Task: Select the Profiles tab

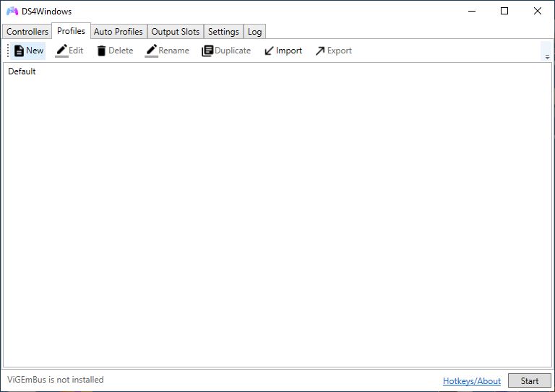Action: tap(71, 31)
